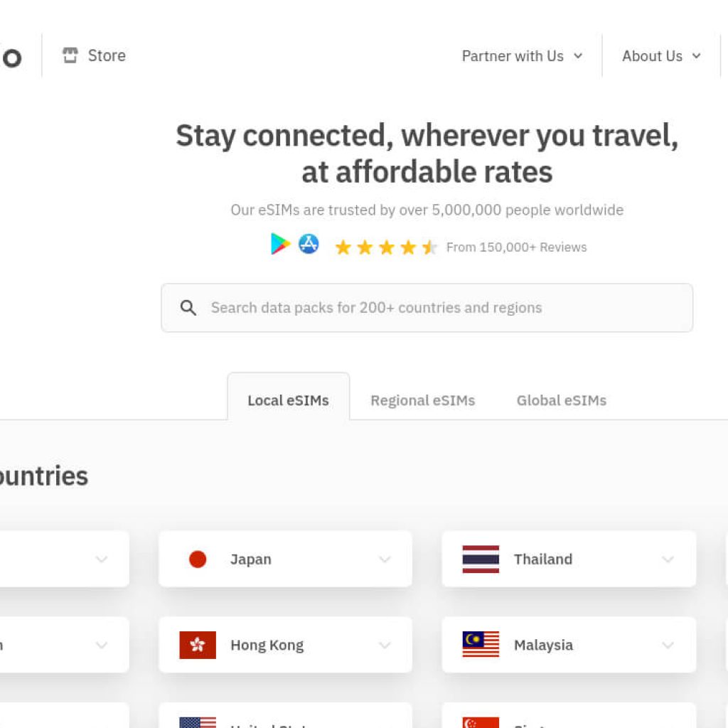This screenshot has width=728, height=728.
Task: Click the five-star rating graphic
Action: click(x=386, y=247)
